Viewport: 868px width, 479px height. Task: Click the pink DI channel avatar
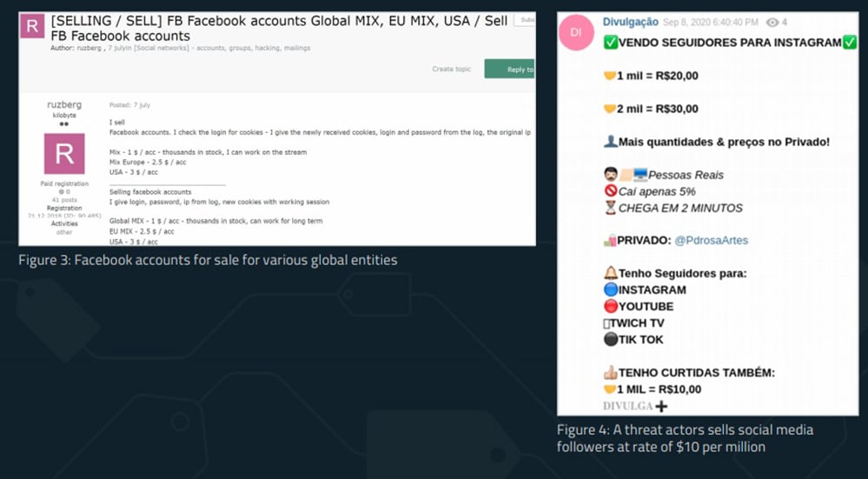[x=576, y=33]
